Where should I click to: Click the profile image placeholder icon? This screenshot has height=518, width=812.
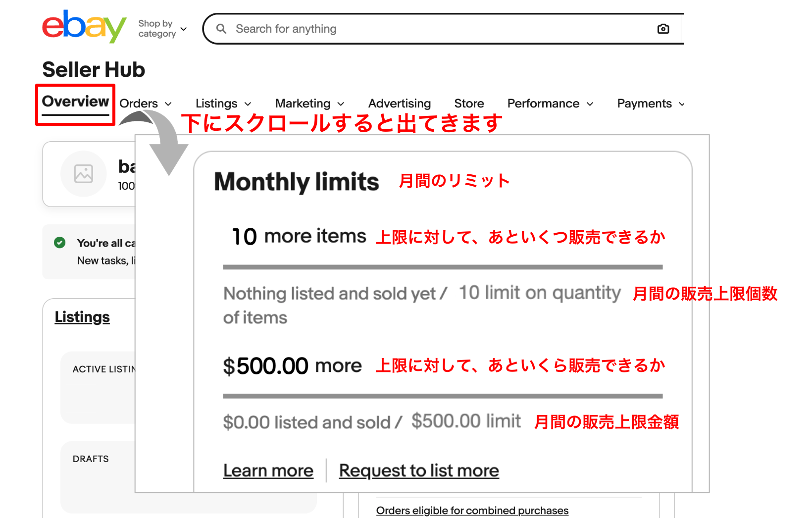(x=83, y=174)
